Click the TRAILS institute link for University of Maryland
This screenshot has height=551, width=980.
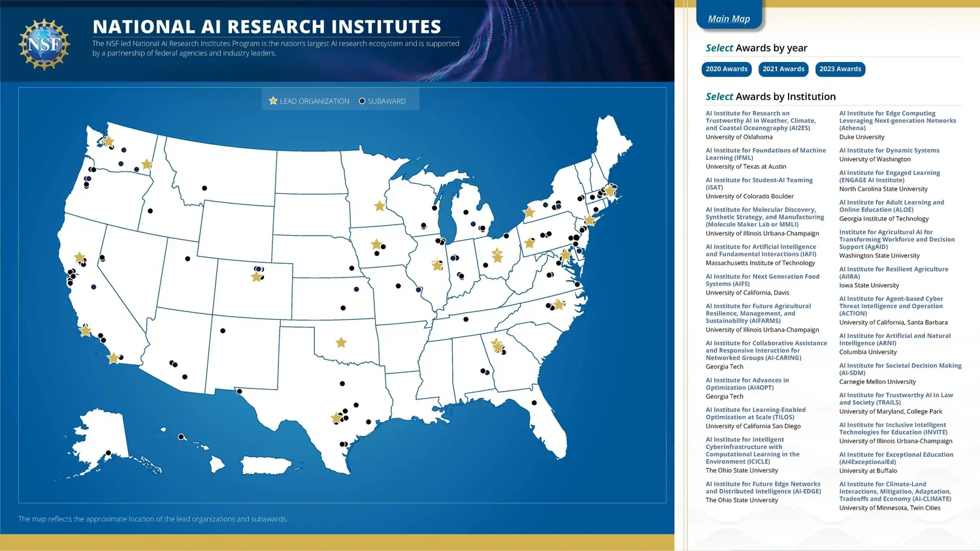click(896, 398)
